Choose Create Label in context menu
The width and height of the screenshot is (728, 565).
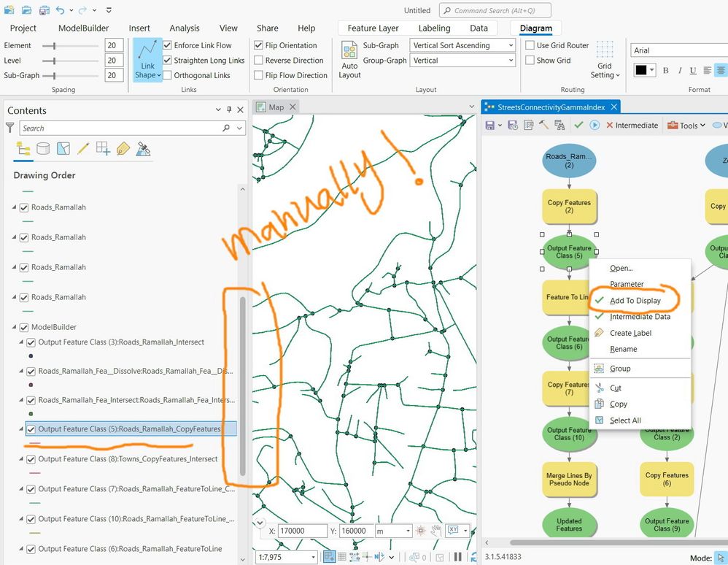[x=630, y=333]
